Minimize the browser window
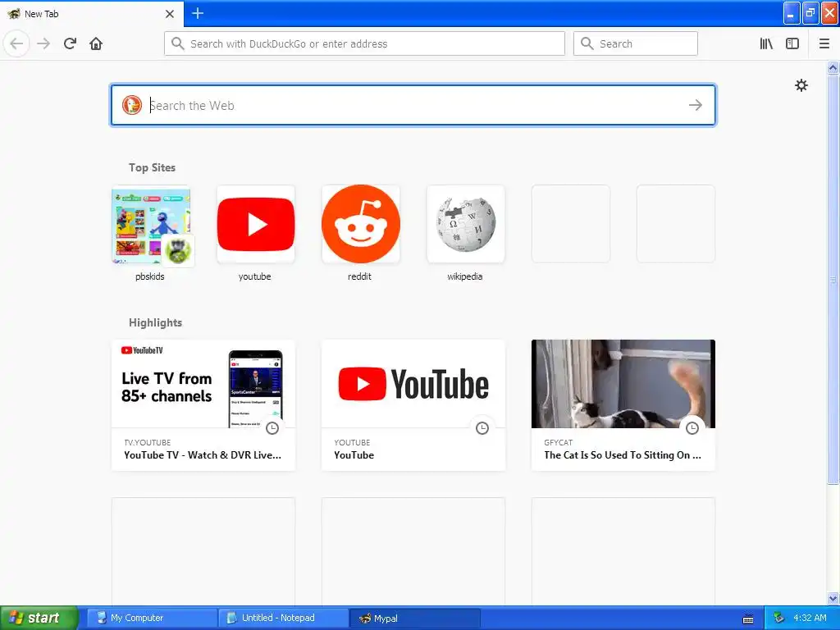 click(792, 13)
